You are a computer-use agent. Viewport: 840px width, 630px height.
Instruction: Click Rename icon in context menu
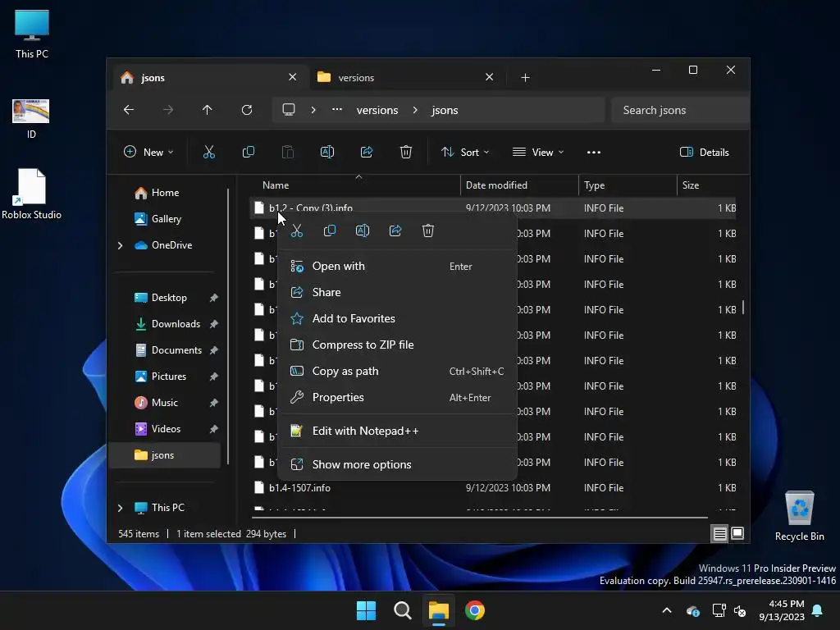click(363, 231)
